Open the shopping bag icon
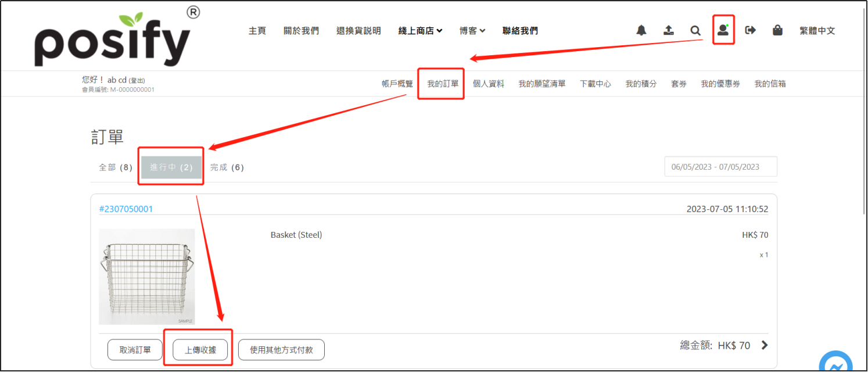 777,30
